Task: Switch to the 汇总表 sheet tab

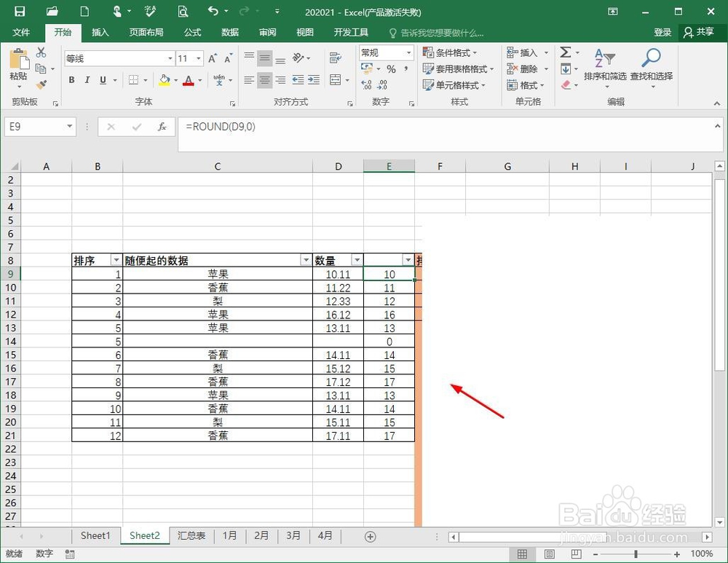Action: click(191, 535)
